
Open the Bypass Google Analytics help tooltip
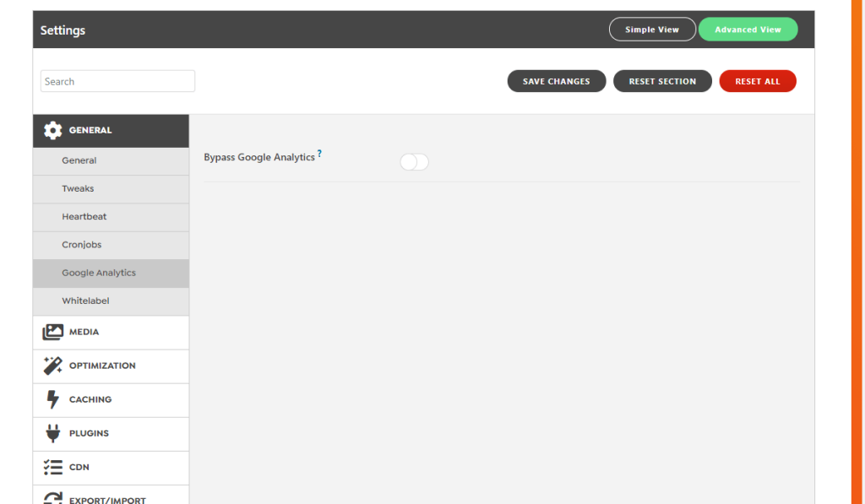pyautogui.click(x=319, y=154)
